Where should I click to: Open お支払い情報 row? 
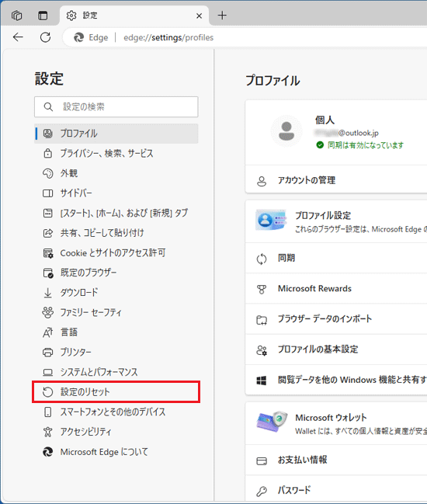(336, 460)
